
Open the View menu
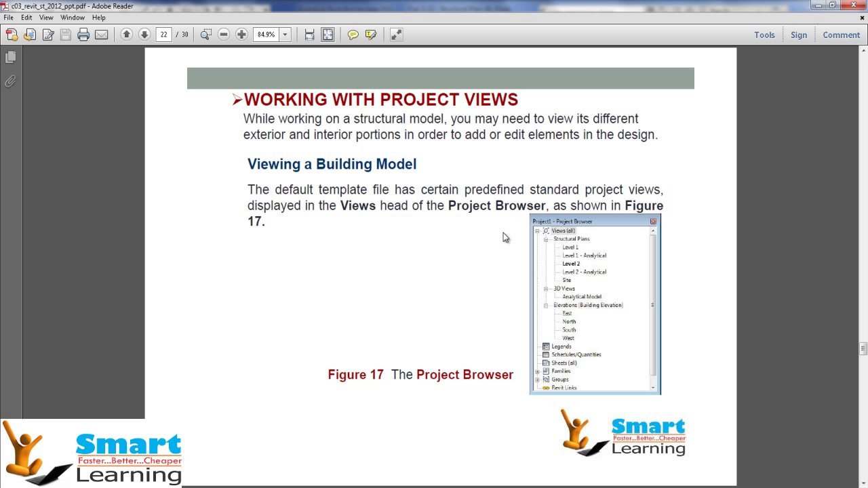click(x=46, y=18)
